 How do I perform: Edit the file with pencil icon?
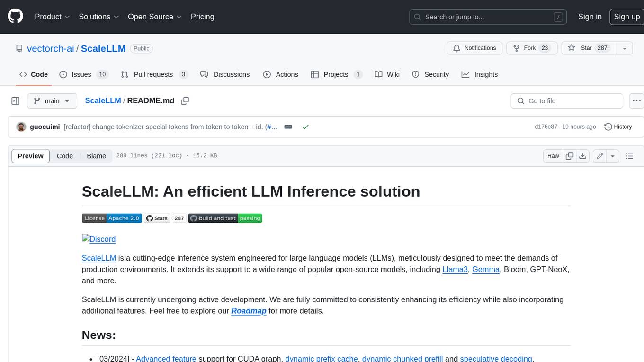[x=600, y=156]
